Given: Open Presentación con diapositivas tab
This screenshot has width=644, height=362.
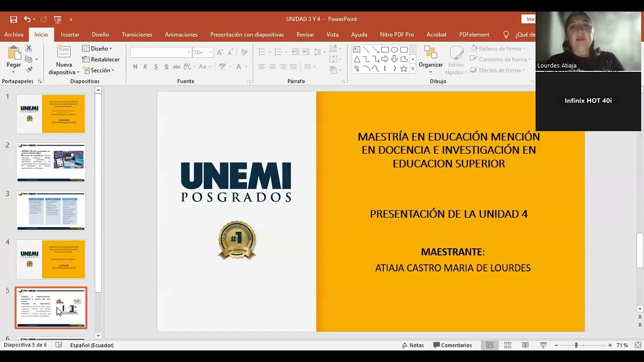Looking at the screenshot, I should (x=247, y=35).
